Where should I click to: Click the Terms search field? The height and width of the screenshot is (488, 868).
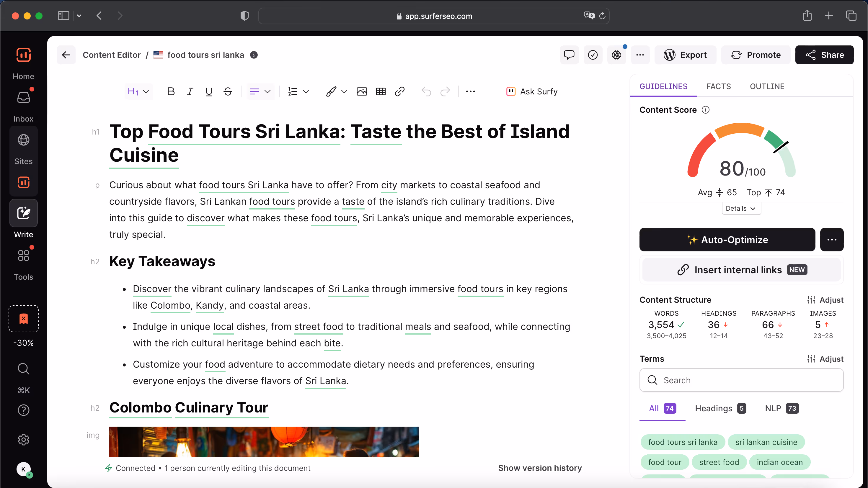[x=741, y=380]
